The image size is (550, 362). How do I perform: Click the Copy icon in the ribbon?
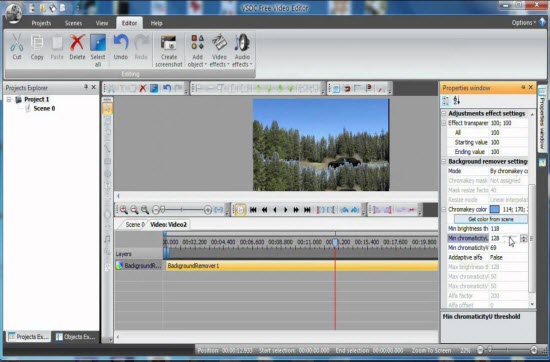tap(37, 43)
